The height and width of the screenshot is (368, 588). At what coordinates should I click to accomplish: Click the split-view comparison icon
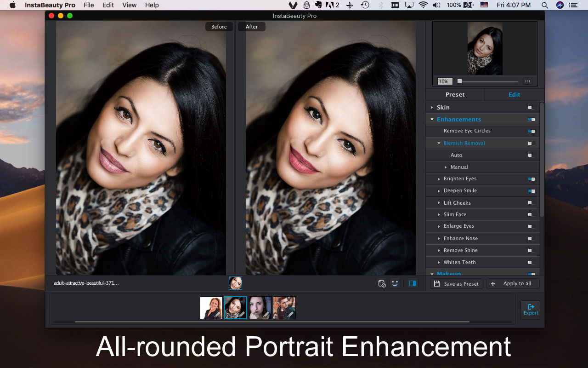click(x=413, y=283)
